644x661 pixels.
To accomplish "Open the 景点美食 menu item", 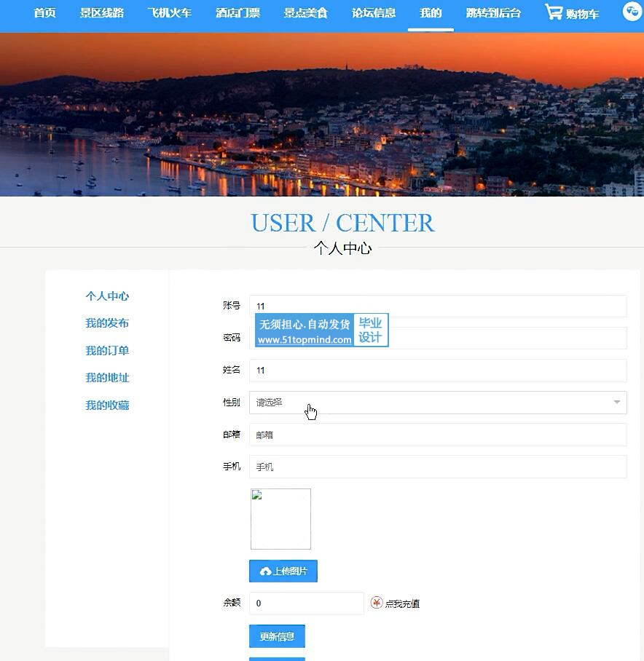I will [306, 13].
